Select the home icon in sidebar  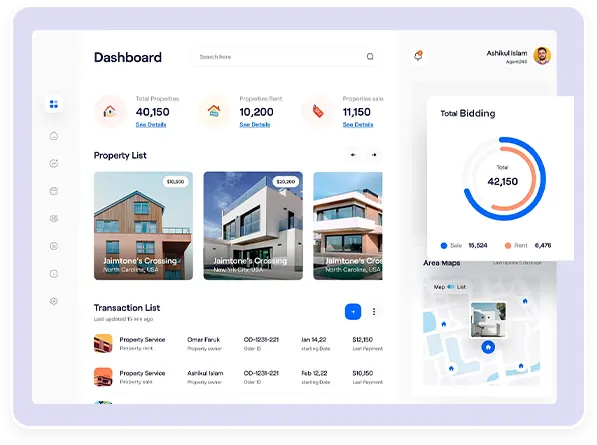[x=54, y=136]
